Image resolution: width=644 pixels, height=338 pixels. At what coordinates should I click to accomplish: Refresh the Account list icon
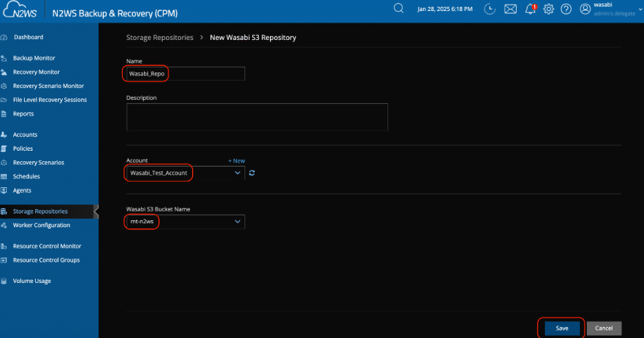pyautogui.click(x=252, y=173)
